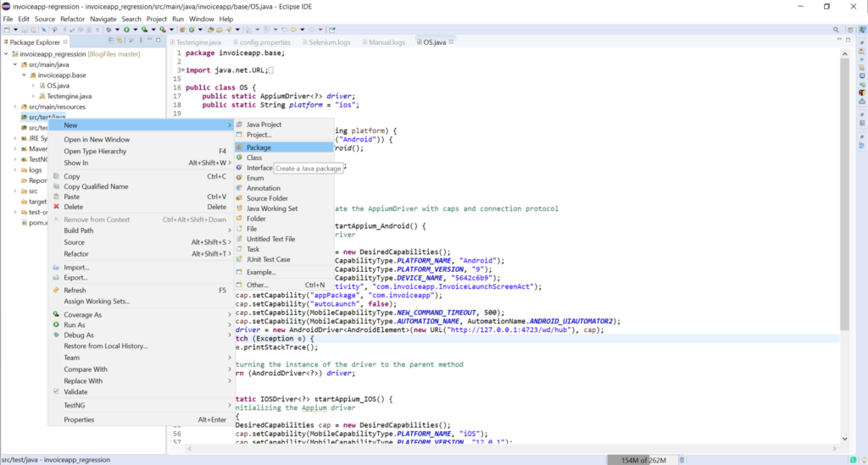Click the heap status memory bar
Screen dimensions: 868x465
[643, 460]
